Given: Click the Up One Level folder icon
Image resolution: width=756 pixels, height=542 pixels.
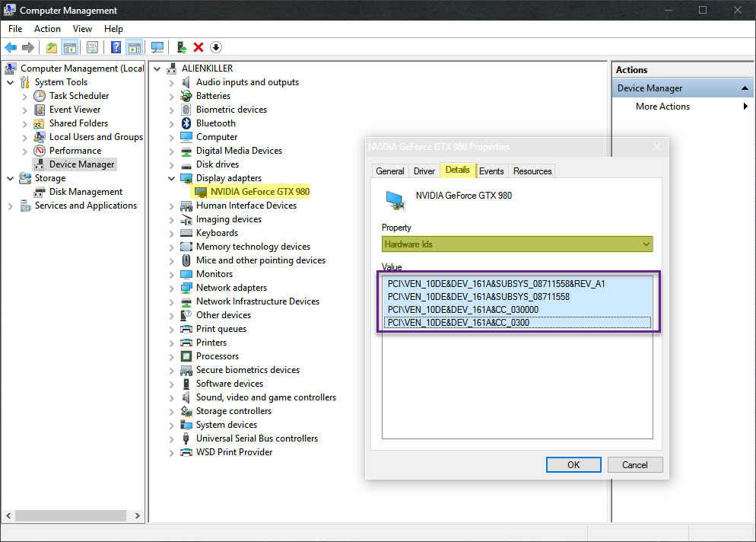Looking at the screenshot, I should pyautogui.click(x=52, y=47).
